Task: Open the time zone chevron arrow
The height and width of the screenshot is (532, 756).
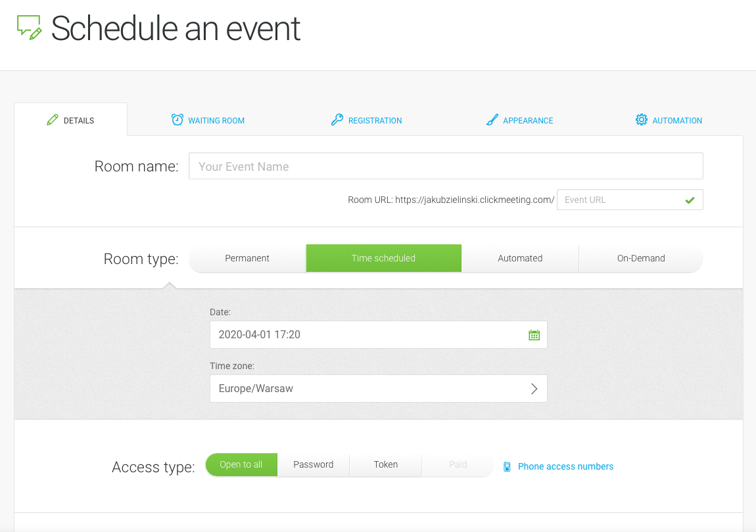Action: point(534,389)
